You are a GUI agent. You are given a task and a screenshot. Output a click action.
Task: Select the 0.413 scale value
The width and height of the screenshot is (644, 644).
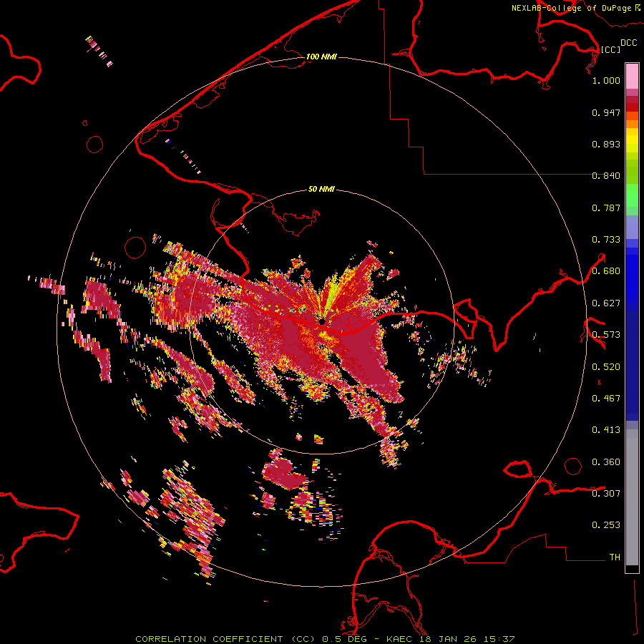(606, 430)
